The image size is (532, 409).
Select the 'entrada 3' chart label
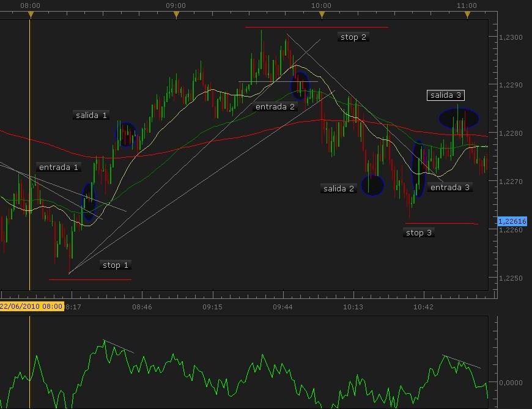(450, 188)
